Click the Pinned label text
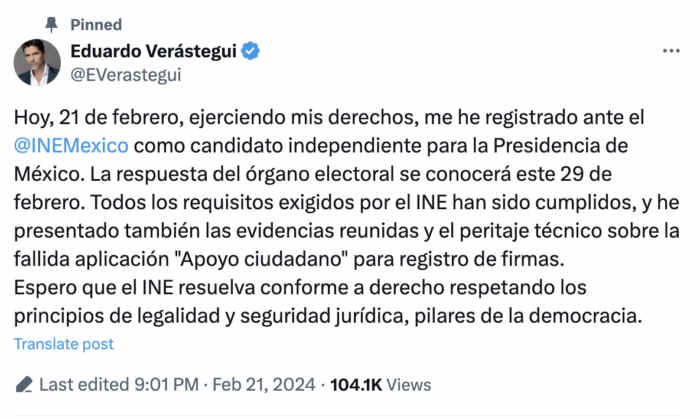 97,23
